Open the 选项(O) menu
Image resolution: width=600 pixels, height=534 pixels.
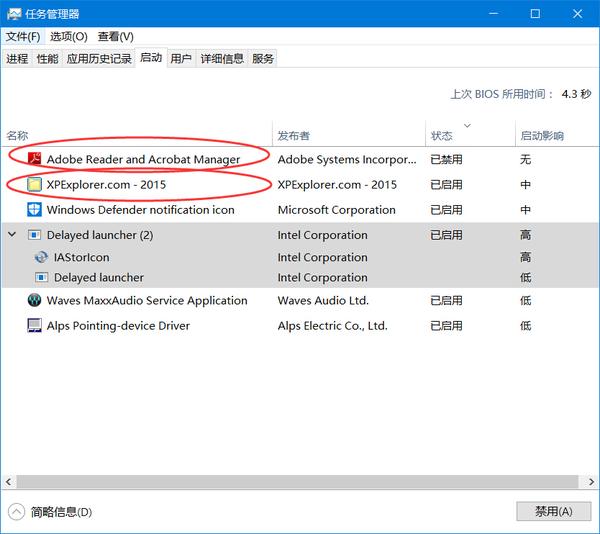tap(69, 37)
